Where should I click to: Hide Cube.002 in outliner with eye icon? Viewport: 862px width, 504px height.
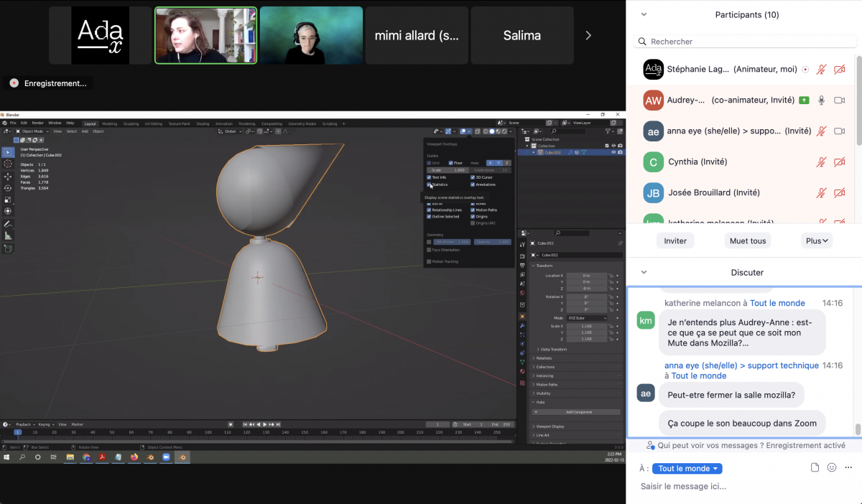(614, 152)
